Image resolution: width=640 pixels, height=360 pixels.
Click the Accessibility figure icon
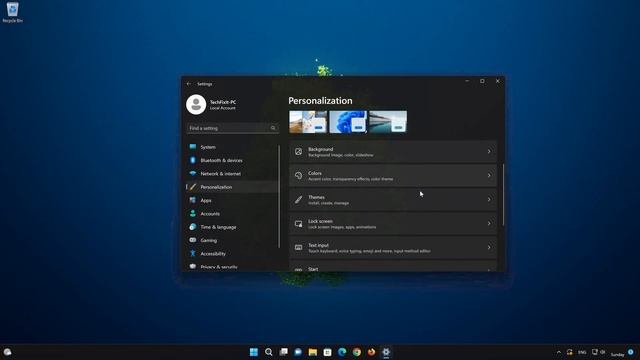coord(193,253)
